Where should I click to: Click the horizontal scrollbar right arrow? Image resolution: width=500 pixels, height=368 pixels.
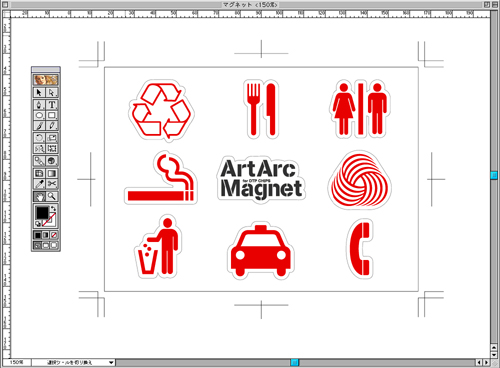486,362
